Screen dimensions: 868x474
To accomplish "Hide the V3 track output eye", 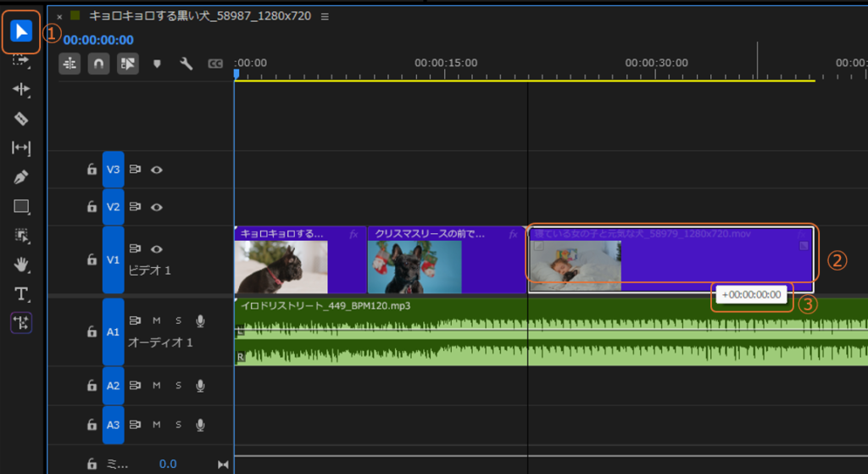I will coord(157,170).
